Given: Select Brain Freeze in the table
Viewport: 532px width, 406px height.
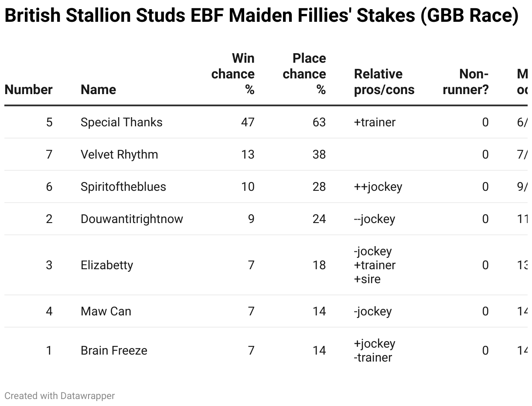Looking at the screenshot, I should [114, 351].
